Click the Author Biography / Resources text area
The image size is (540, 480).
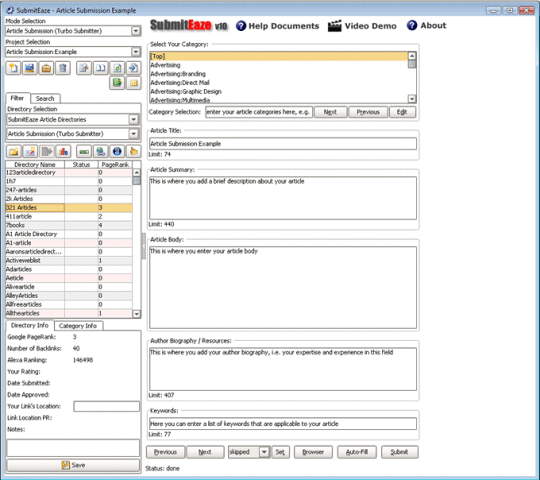tap(283, 369)
